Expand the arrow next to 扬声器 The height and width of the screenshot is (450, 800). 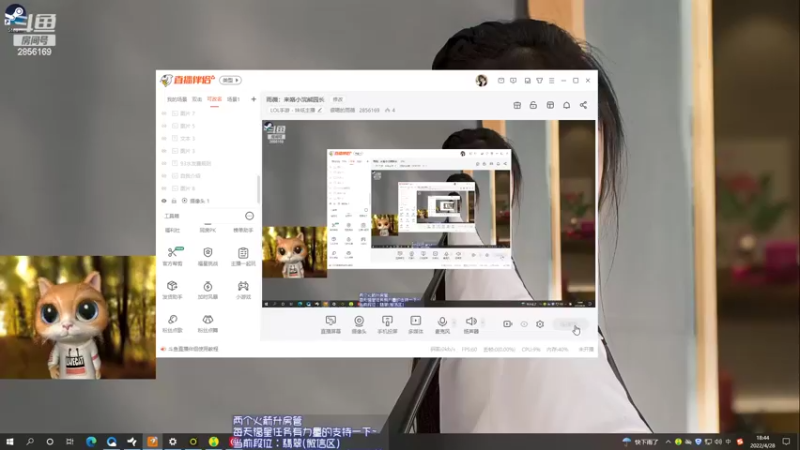[x=482, y=322]
